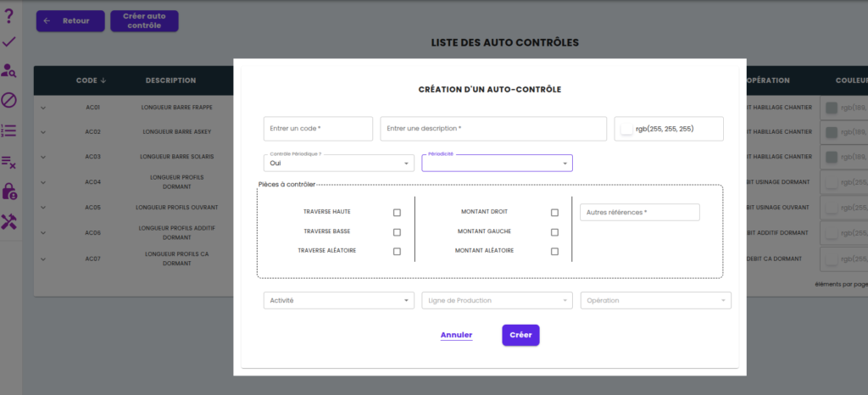Check the Traverse Haute checkbox
This screenshot has width=868, height=395.
[x=397, y=213]
